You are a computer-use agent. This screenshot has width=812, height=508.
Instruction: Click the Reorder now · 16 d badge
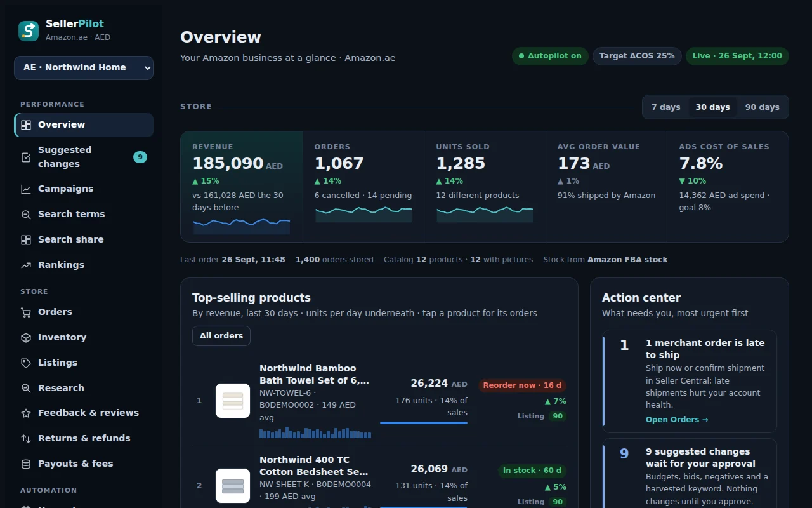point(522,385)
